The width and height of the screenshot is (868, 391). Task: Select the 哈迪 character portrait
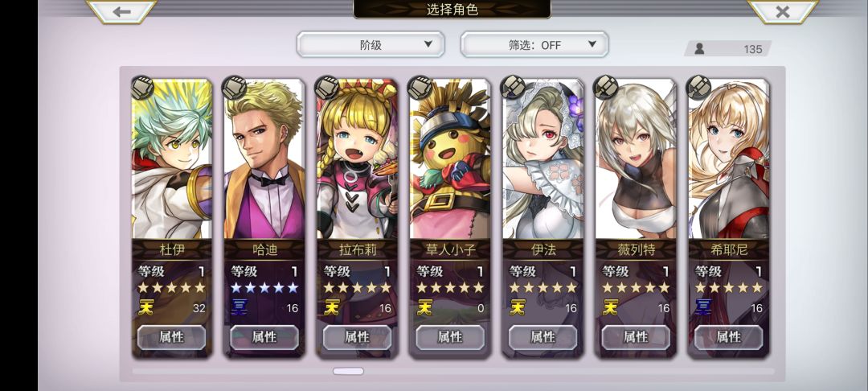click(264, 158)
